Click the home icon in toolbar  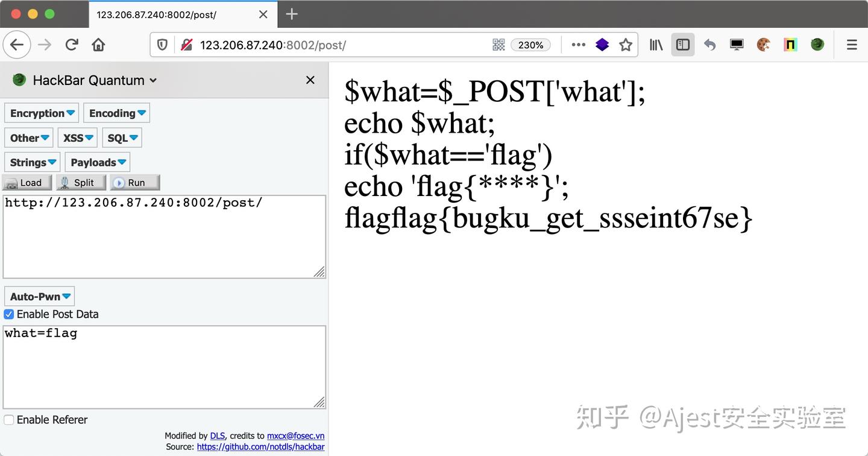tap(98, 44)
